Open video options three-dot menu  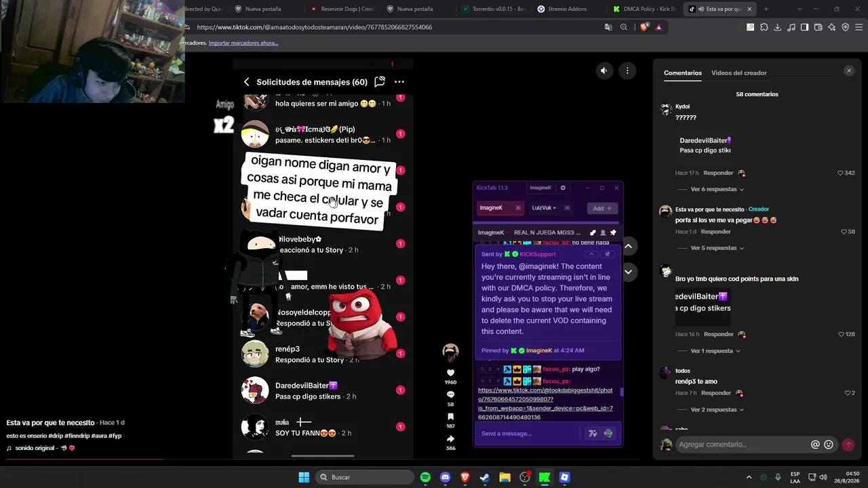[627, 70]
